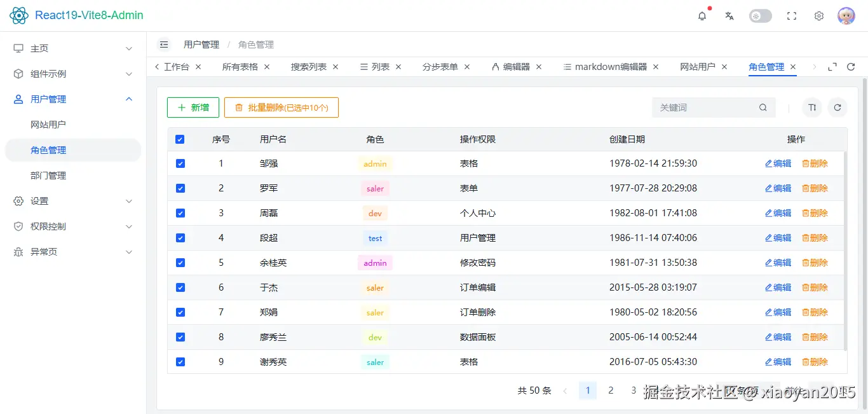Edit the 谢秀英 row
868x414 pixels.
tap(778, 362)
